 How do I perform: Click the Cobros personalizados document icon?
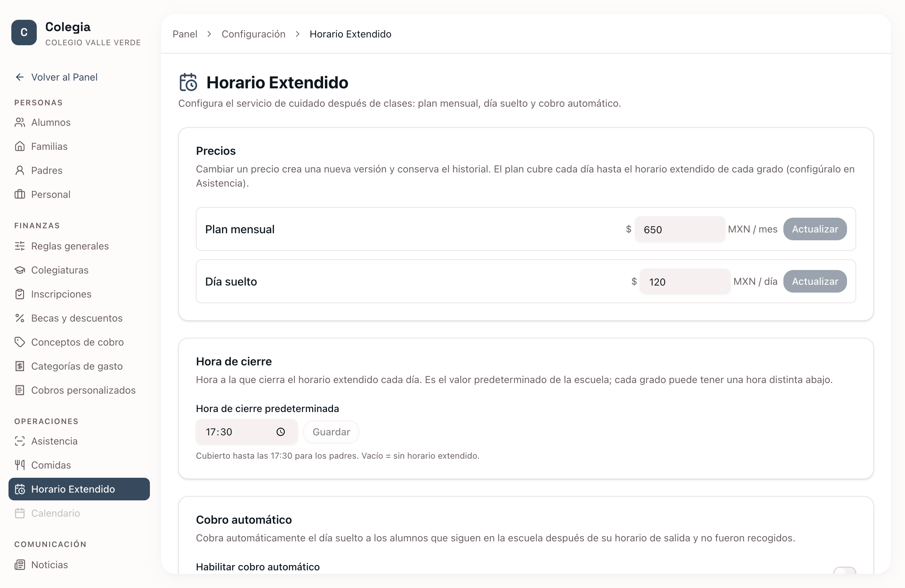pyautogui.click(x=20, y=390)
